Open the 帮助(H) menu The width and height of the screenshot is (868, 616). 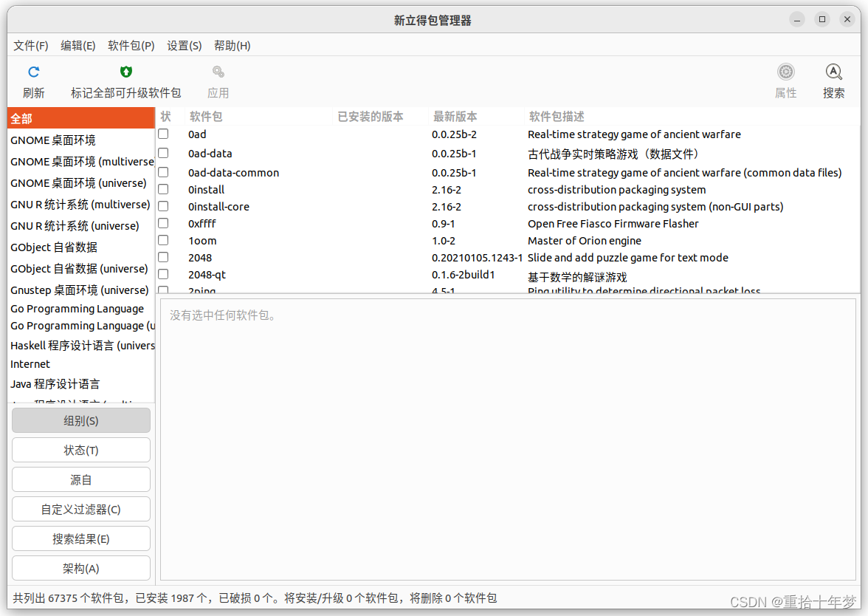tap(232, 46)
